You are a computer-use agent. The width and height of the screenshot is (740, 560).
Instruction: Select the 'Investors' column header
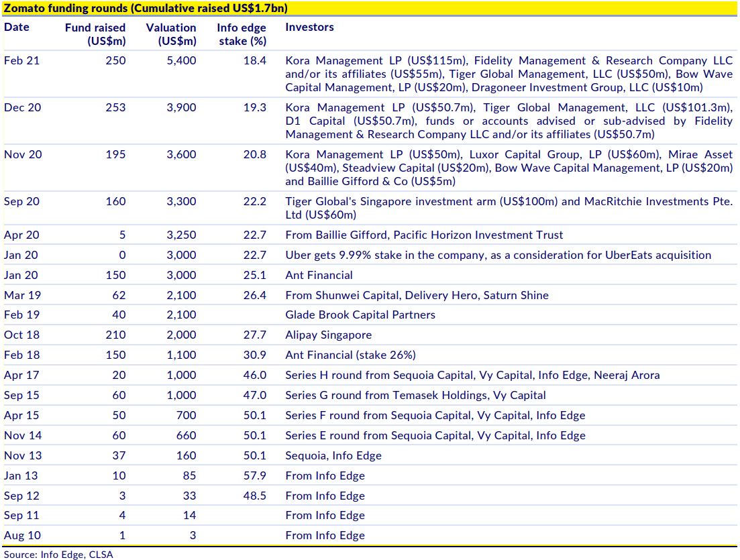coord(309,27)
